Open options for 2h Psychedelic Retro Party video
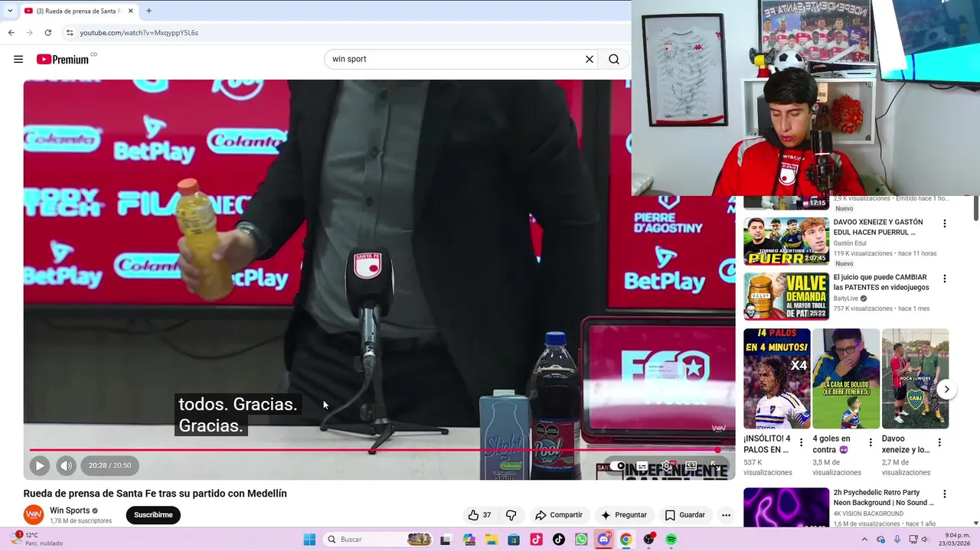Screen dimensions: 980x551 tap(944, 494)
